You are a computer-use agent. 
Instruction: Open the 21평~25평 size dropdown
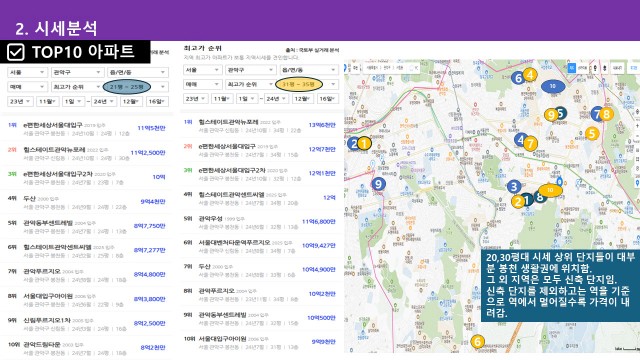coord(136,87)
